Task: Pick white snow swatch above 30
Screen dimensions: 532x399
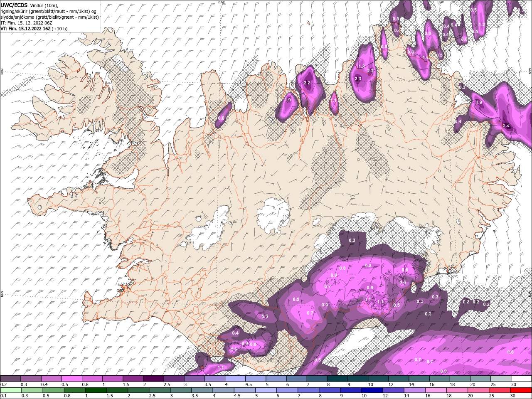Action: point(522,379)
